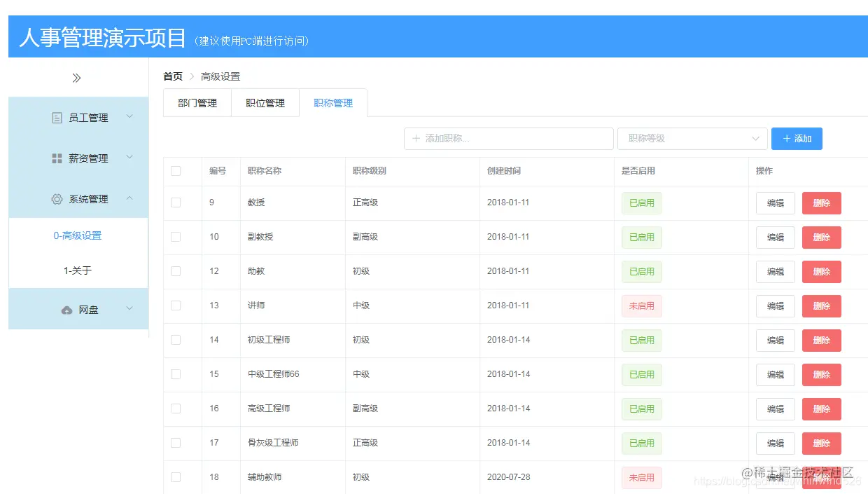868x494 pixels.
Task: Check the box for row 初级工程师
Action: coord(176,340)
